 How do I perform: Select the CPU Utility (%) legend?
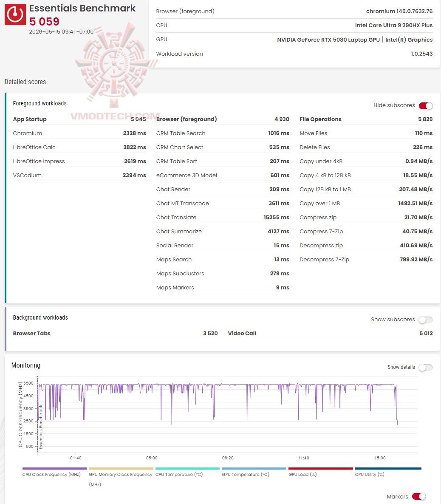click(x=388, y=472)
